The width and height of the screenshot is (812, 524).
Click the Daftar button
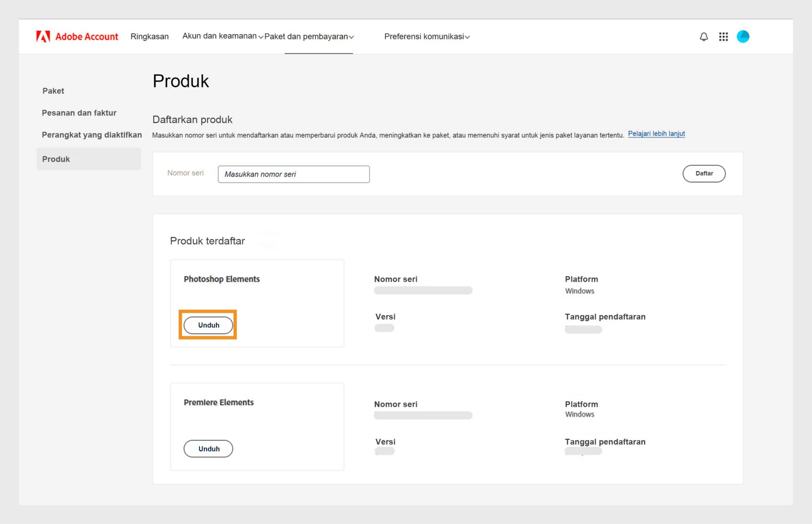(x=704, y=173)
